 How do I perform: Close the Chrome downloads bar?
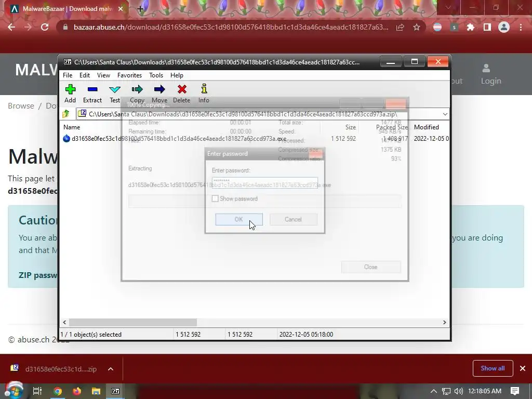523,368
